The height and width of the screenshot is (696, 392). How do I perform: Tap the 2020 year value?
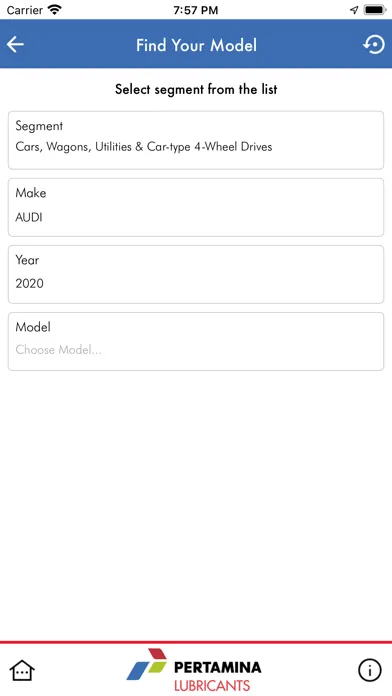pyautogui.click(x=29, y=284)
